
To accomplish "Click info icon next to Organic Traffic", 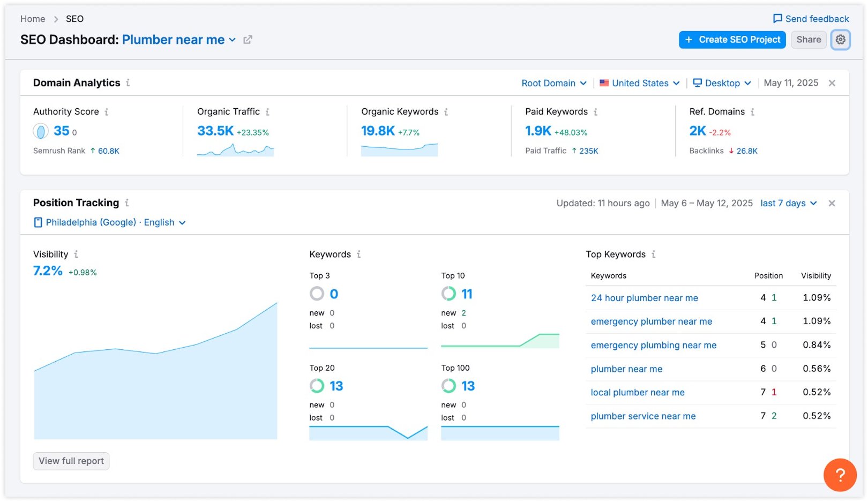I will 267,112.
